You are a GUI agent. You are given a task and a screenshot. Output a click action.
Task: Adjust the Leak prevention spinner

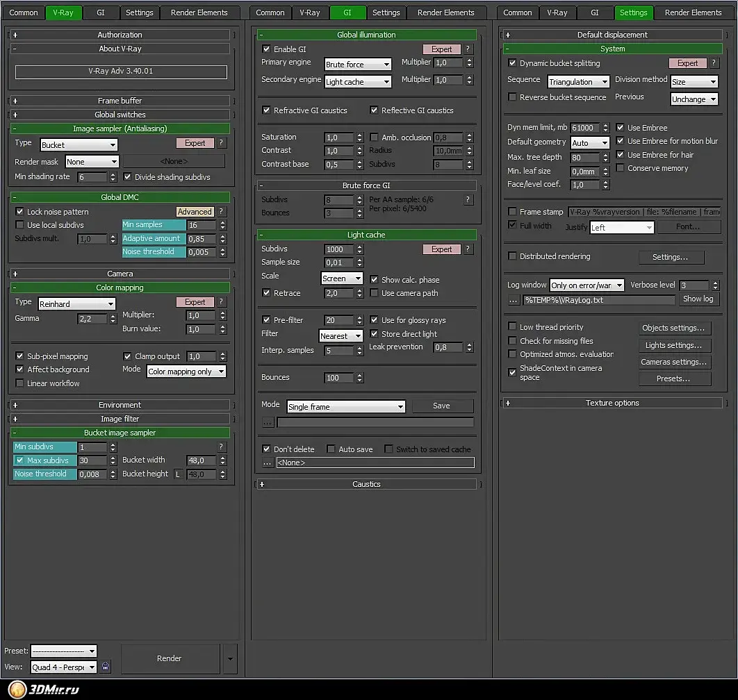[469, 348]
